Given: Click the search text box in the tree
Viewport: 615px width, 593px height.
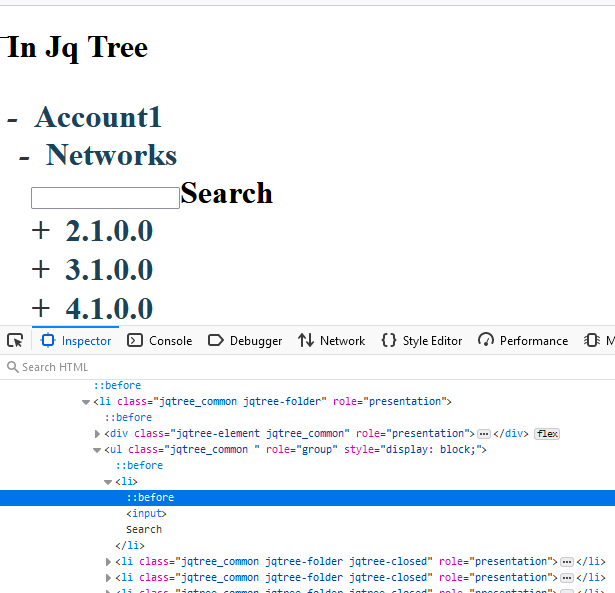Looking at the screenshot, I should point(106,198).
